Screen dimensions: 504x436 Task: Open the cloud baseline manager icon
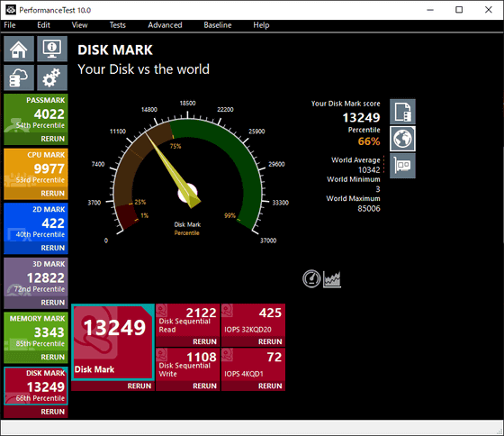click(19, 77)
